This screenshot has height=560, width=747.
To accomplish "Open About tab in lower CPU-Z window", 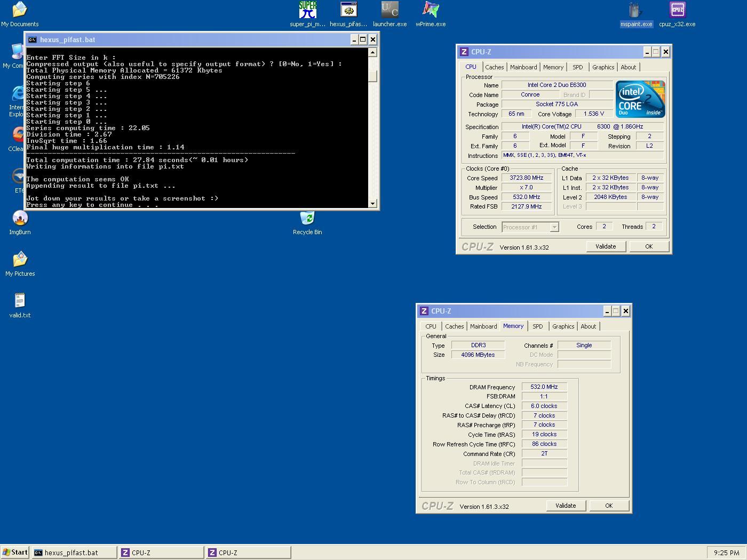I will point(589,326).
